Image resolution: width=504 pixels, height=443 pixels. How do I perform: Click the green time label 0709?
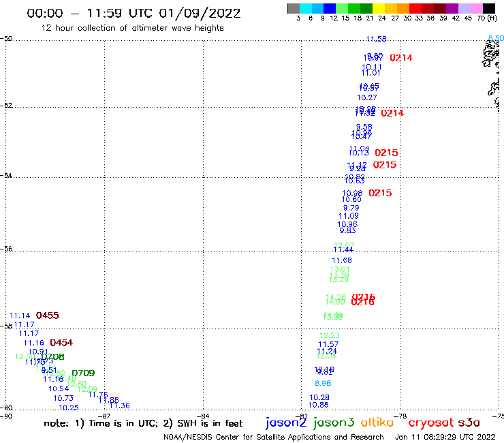pyautogui.click(x=83, y=373)
